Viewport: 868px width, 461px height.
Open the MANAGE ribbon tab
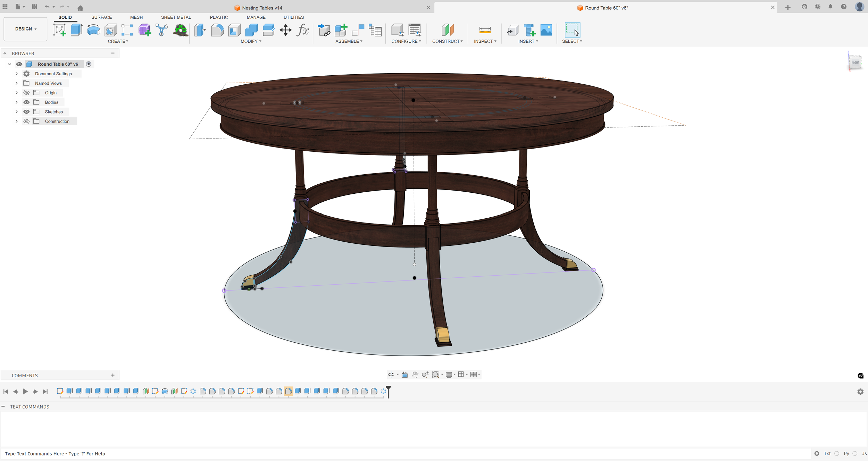click(256, 17)
